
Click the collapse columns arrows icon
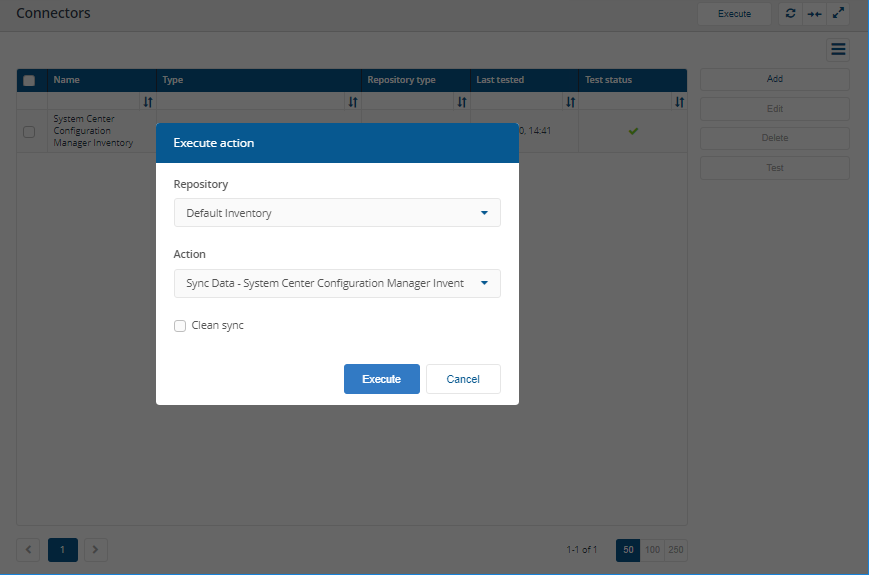point(815,14)
